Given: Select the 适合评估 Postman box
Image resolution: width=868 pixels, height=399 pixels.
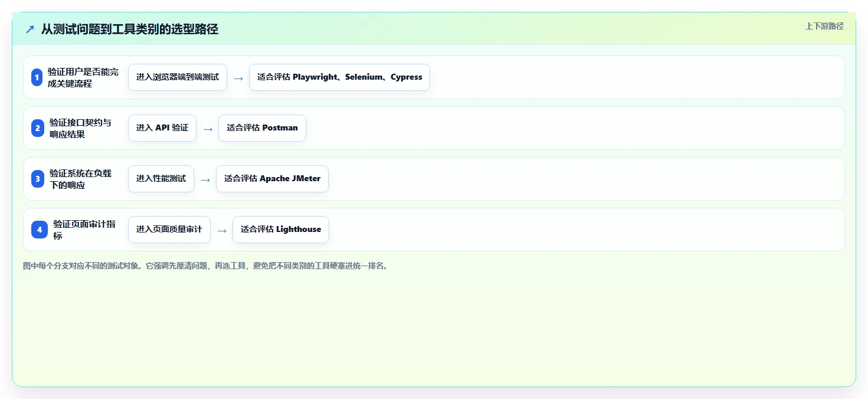Looking at the screenshot, I should click(262, 128).
